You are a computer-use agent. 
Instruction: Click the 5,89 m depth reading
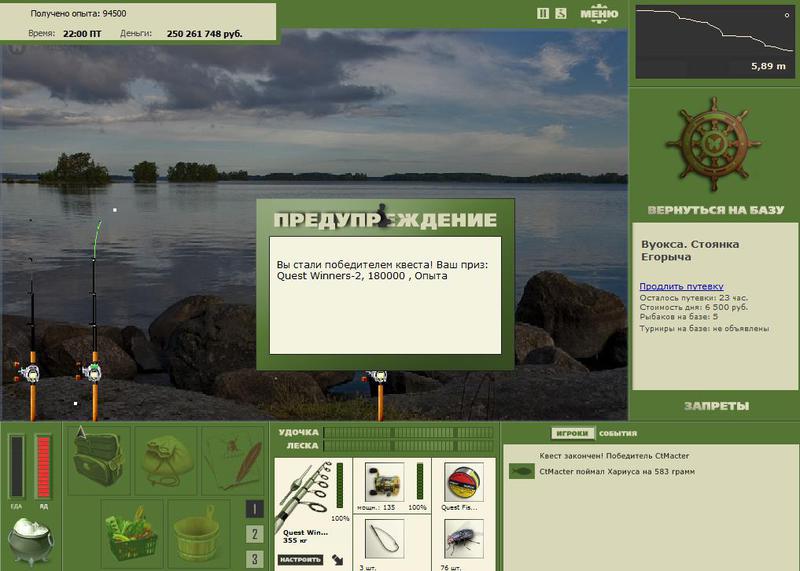[768, 66]
